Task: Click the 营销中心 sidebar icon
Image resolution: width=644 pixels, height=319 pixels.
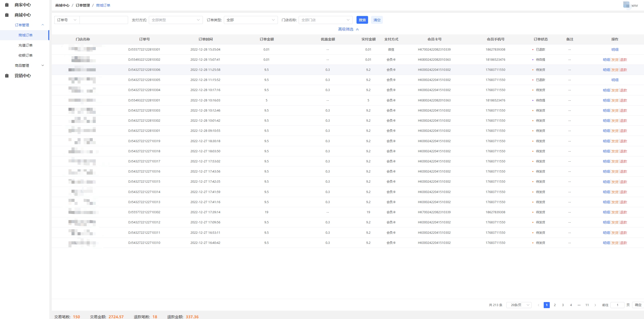Action: (x=7, y=76)
